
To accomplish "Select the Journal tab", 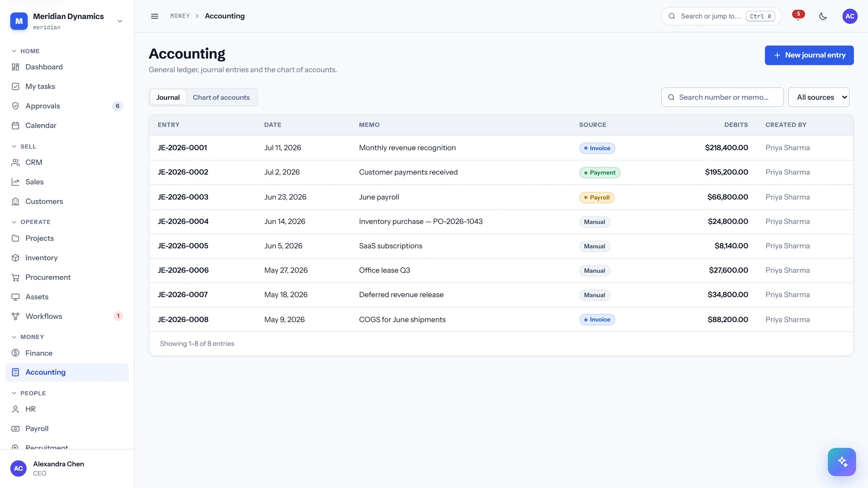I will pos(168,97).
